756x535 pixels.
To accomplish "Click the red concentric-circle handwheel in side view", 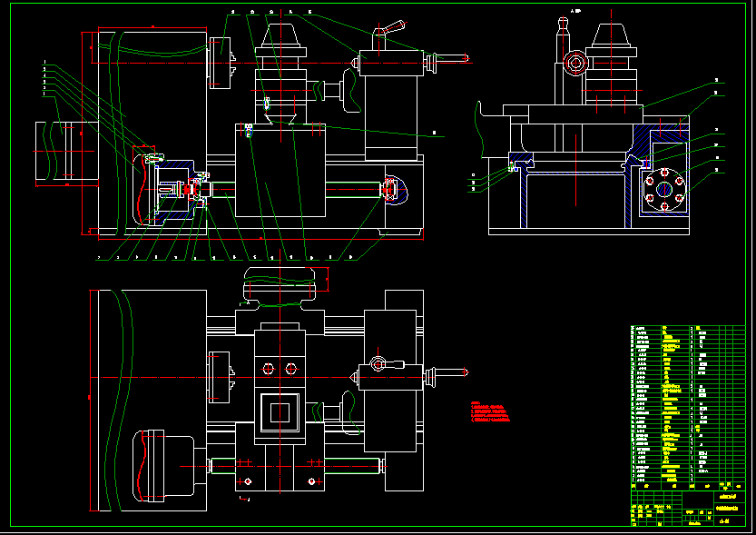I will pos(574,62).
